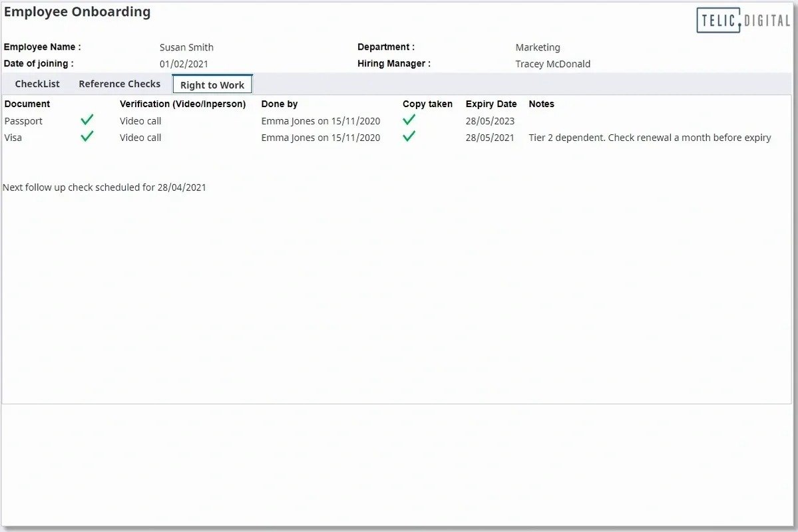This screenshot has height=532, width=798.
Task: Select the hiring manager Tracey McDonald
Action: (x=552, y=64)
